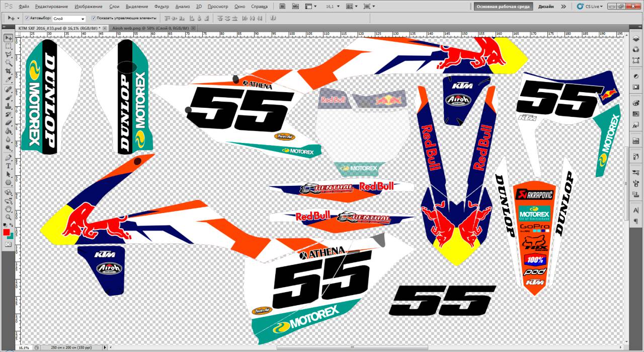
Task: Select the 3D Object Rotate tool
Action: [9, 192]
